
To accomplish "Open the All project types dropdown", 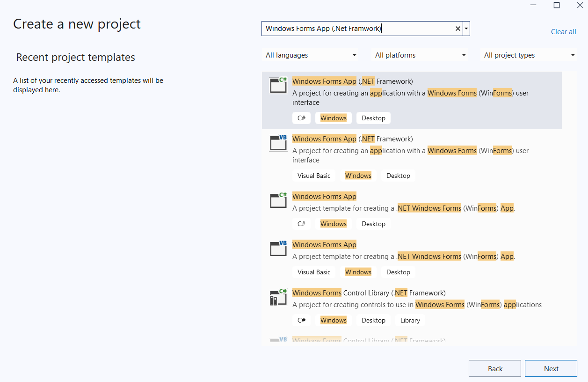I will pyautogui.click(x=529, y=55).
